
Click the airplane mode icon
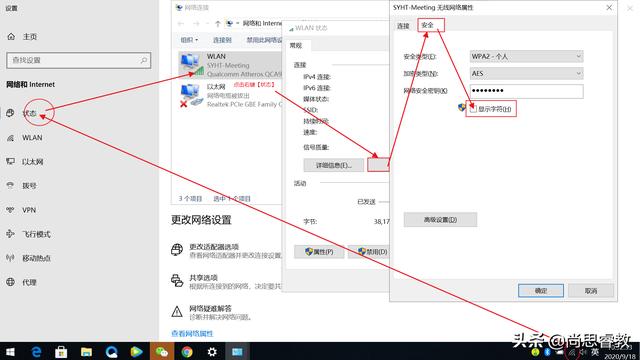tap(11, 234)
